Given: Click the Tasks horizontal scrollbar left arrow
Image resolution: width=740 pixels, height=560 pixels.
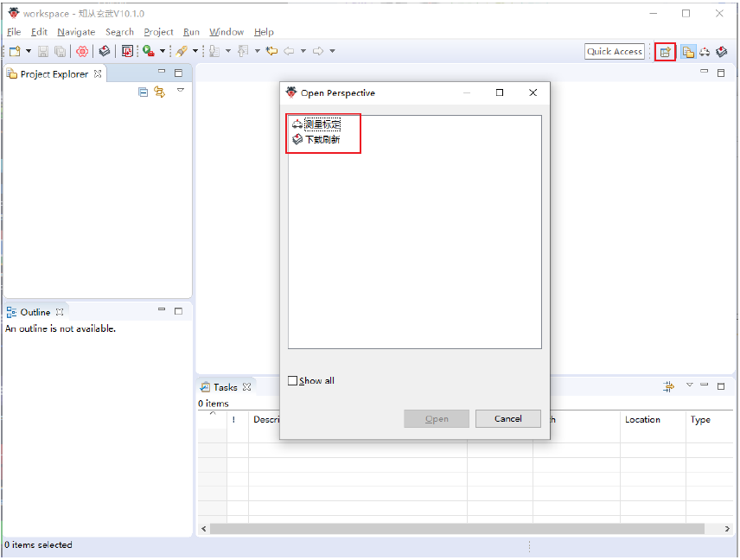Looking at the screenshot, I should point(204,529).
